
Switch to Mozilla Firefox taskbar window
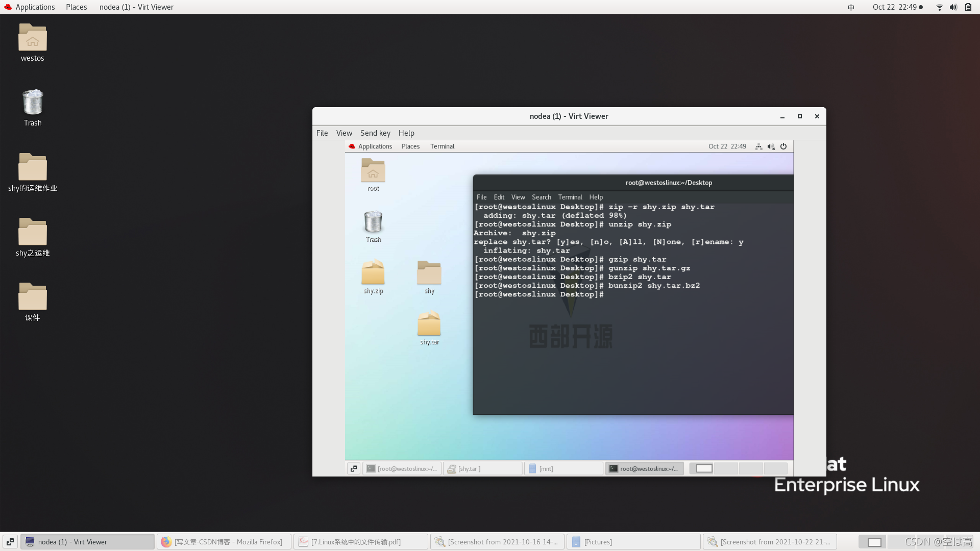coord(224,542)
